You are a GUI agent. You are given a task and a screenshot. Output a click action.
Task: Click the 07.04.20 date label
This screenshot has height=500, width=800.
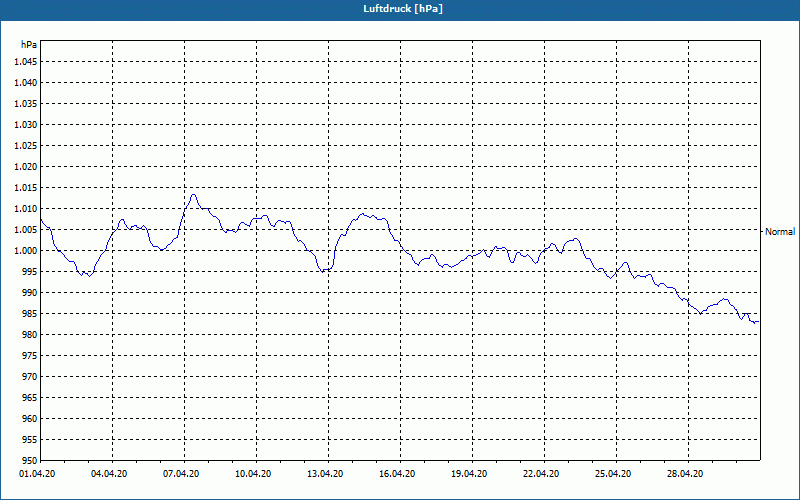(181, 474)
